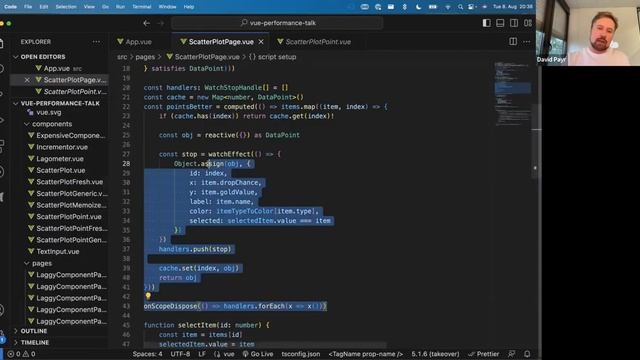Open the Go menu

pyautogui.click(x=105, y=7)
